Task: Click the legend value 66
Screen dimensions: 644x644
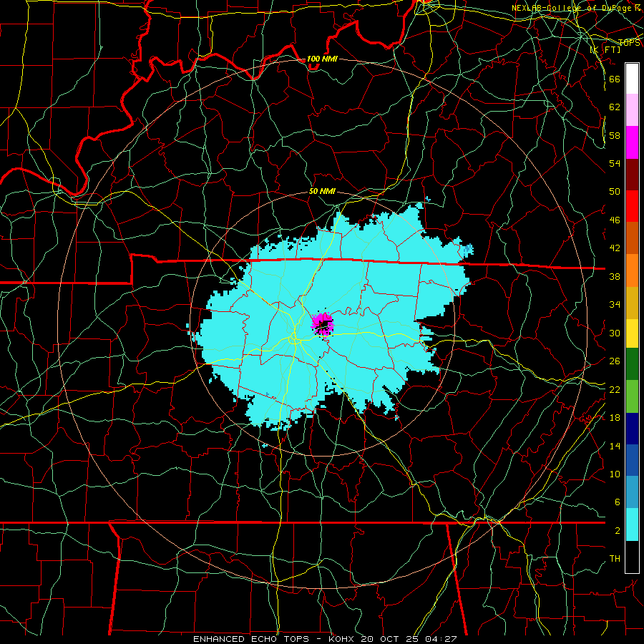Action: coord(615,79)
